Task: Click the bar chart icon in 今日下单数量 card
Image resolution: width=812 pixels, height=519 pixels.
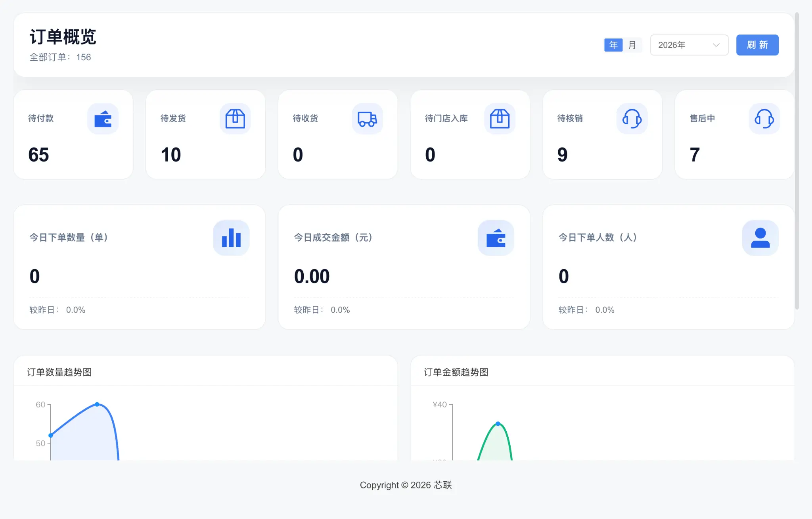Action: click(x=231, y=238)
